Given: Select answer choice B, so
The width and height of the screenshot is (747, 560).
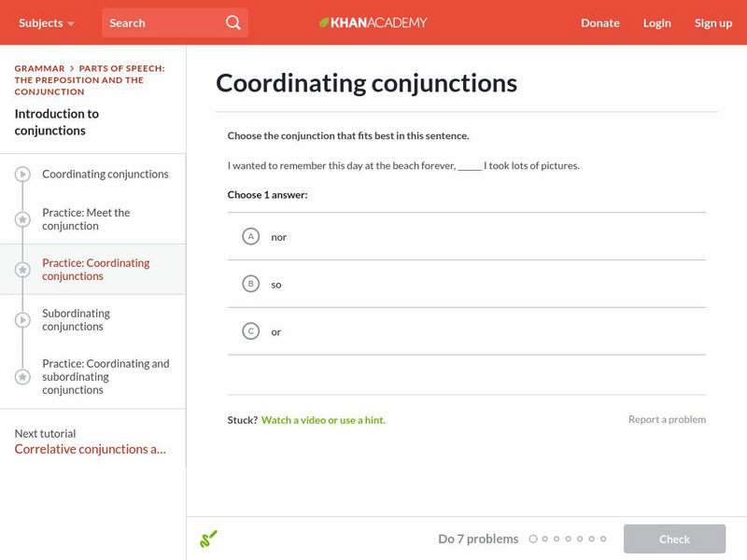Looking at the screenshot, I should coord(250,284).
